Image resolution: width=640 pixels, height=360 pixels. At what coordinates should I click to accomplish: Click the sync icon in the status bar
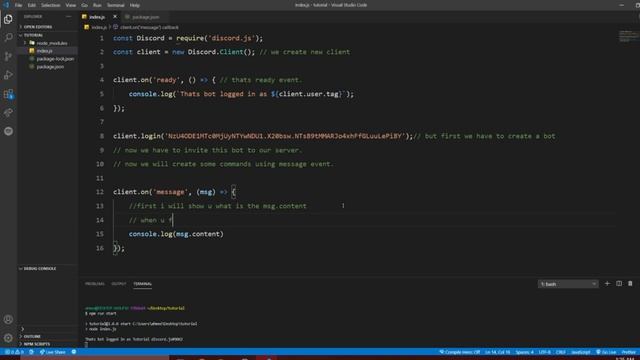(x=31, y=352)
